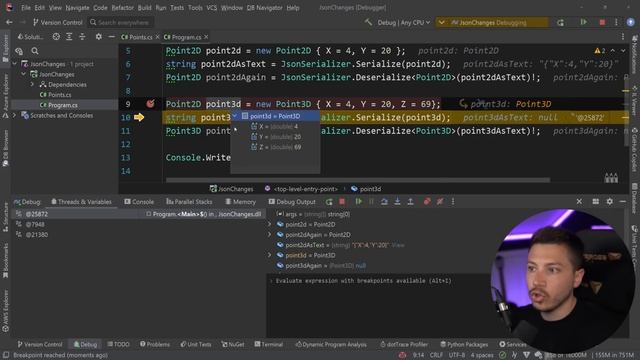Open the NuGet tool window button
This screenshot has height=360, width=640.
coord(233,344)
